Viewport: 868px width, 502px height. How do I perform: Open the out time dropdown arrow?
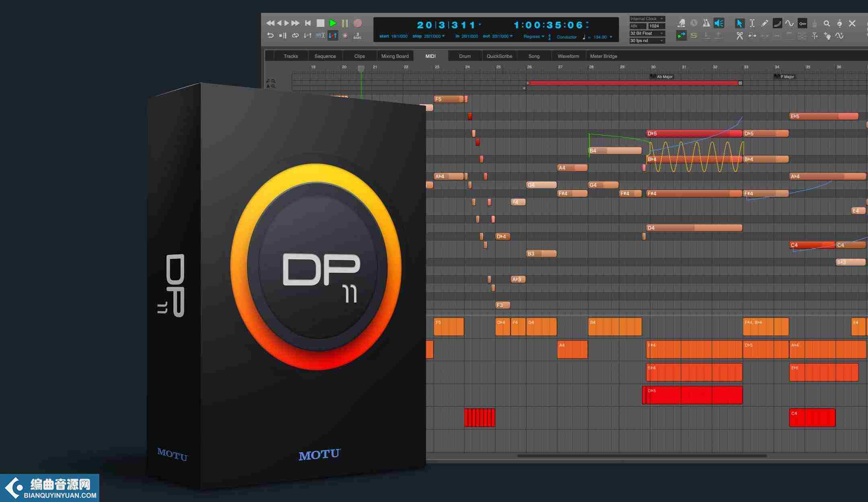pos(511,36)
